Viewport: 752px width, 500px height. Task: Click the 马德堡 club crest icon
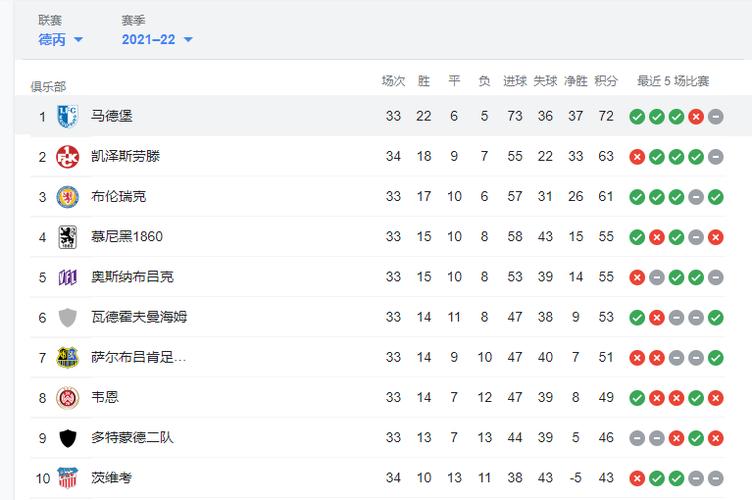[67, 116]
